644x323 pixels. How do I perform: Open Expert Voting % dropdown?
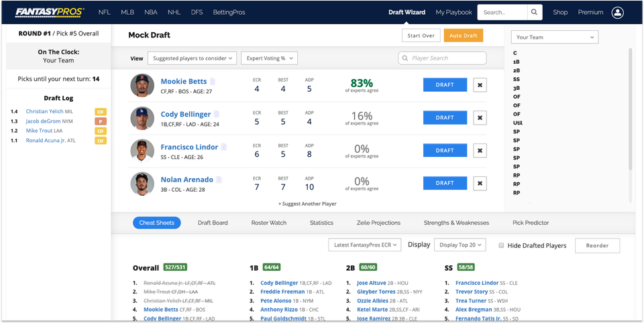pyautogui.click(x=270, y=58)
